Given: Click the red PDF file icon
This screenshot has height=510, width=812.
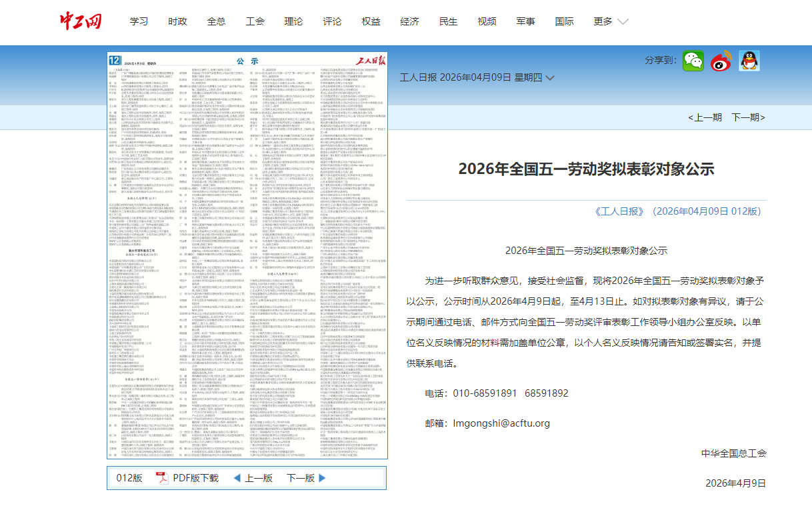Looking at the screenshot, I should tap(161, 477).
